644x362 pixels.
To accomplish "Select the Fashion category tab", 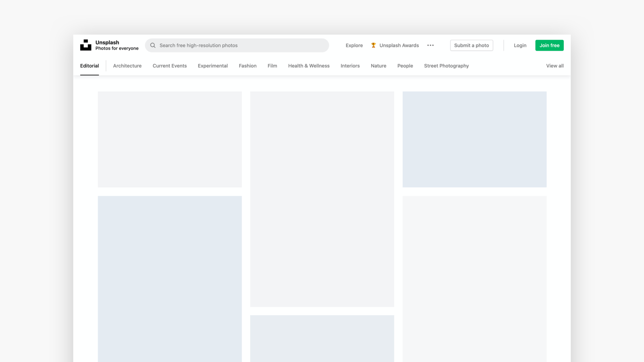I will (x=247, y=66).
